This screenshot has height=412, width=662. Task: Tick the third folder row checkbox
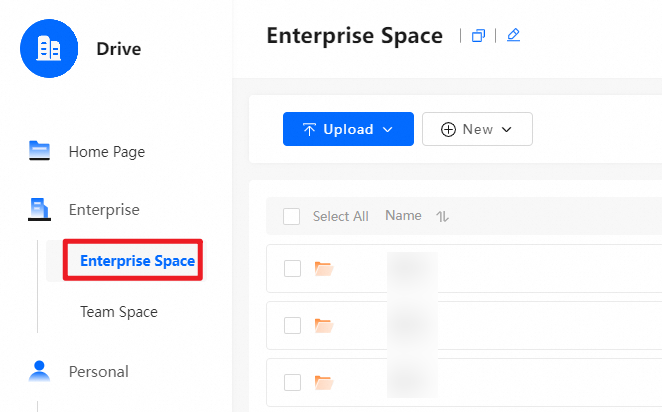coord(292,382)
